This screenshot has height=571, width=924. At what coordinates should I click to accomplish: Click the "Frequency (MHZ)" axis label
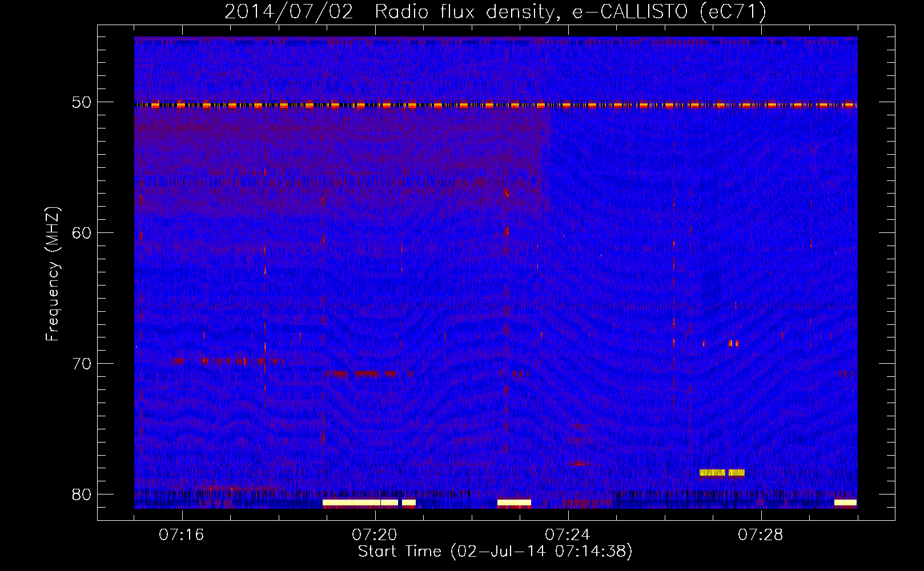[x=52, y=274]
